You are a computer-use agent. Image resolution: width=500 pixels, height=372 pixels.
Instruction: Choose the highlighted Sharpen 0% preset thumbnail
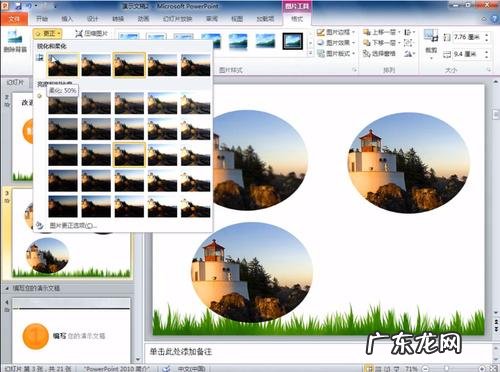point(129,65)
